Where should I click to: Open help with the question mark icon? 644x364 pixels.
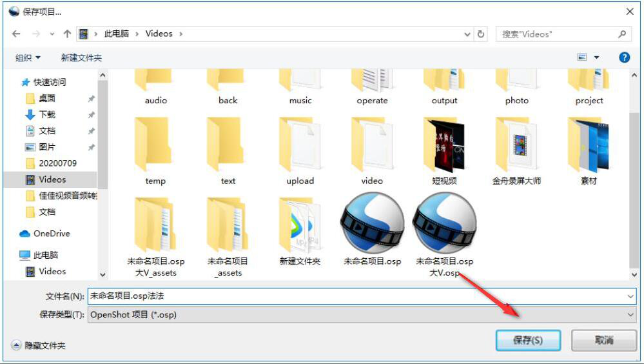click(624, 57)
